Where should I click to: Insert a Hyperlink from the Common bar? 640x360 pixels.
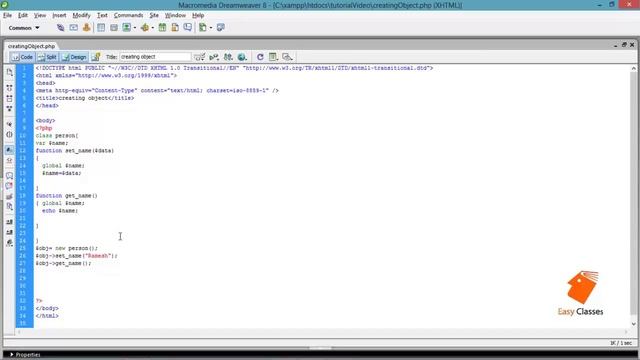[60, 28]
